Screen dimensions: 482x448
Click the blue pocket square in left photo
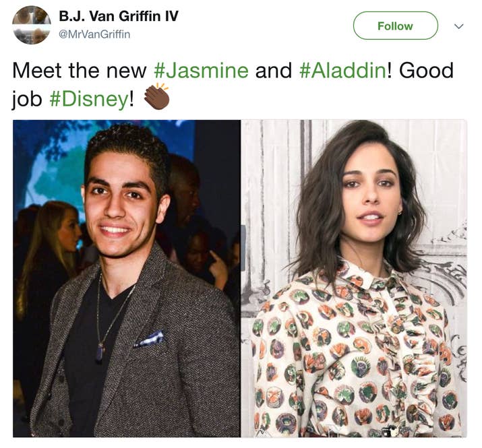click(x=150, y=339)
